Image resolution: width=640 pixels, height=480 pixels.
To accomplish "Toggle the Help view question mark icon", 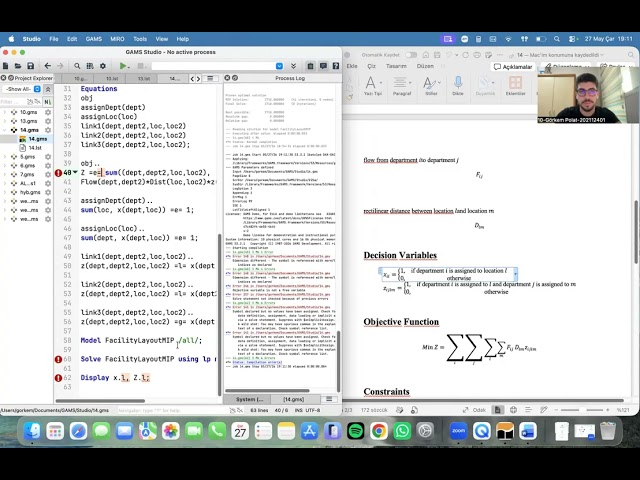I will tap(336, 66).
